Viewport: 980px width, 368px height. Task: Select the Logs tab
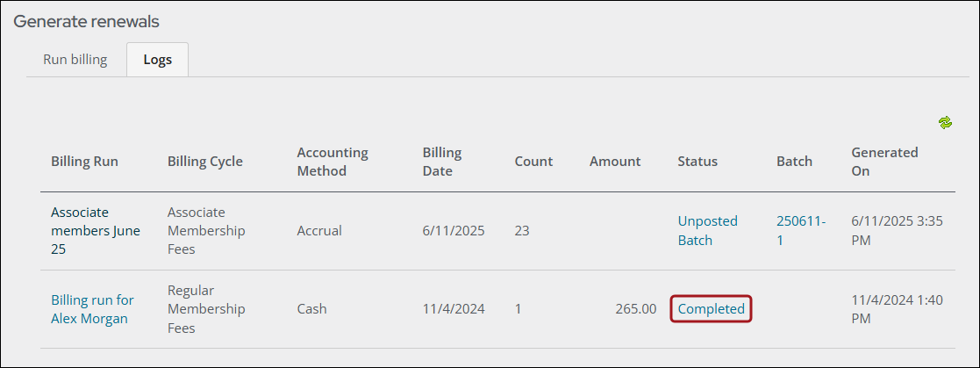[x=158, y=60]
